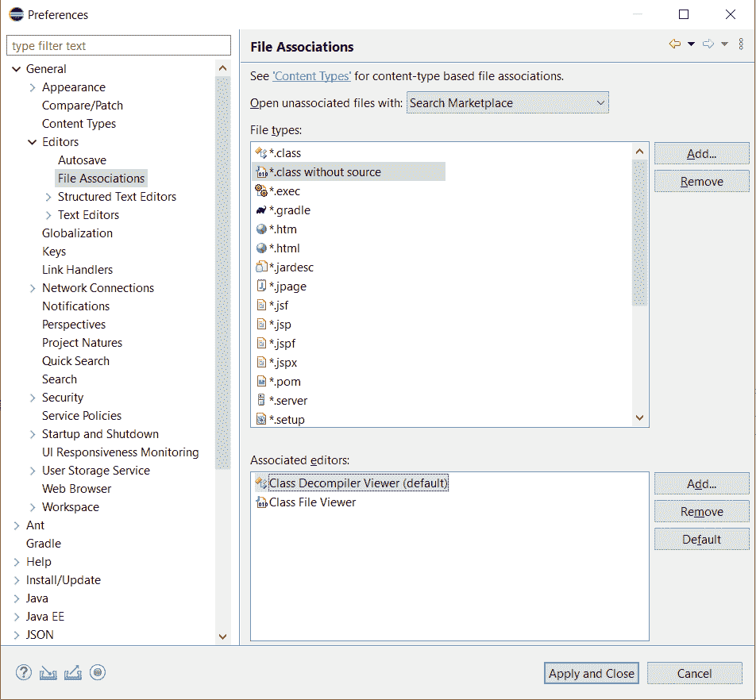756x700 pixels.
Task: Open the Content Types preference page
Action: pyautogui.click(x=79, y=124)
